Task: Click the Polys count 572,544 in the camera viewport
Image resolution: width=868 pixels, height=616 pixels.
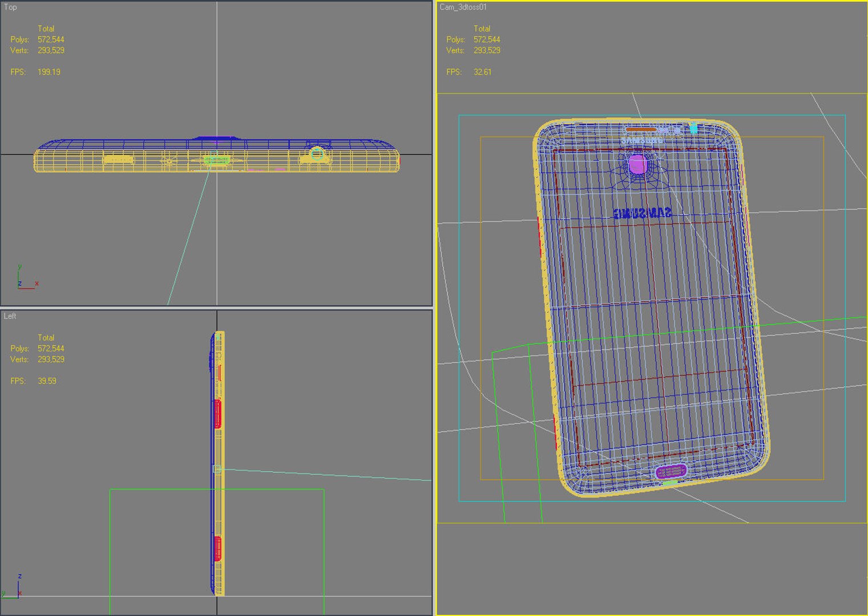Action: (x=487, y=39)
